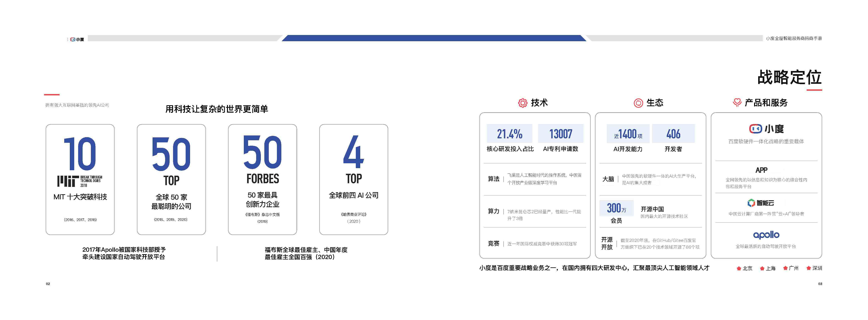
Task: Click the 开源开放 row label
Action: tap(607, 243)
